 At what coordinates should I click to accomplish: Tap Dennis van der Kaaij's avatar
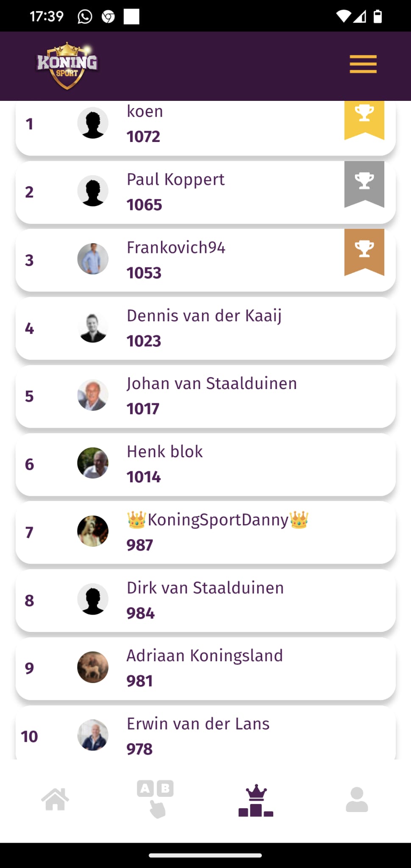93,327
